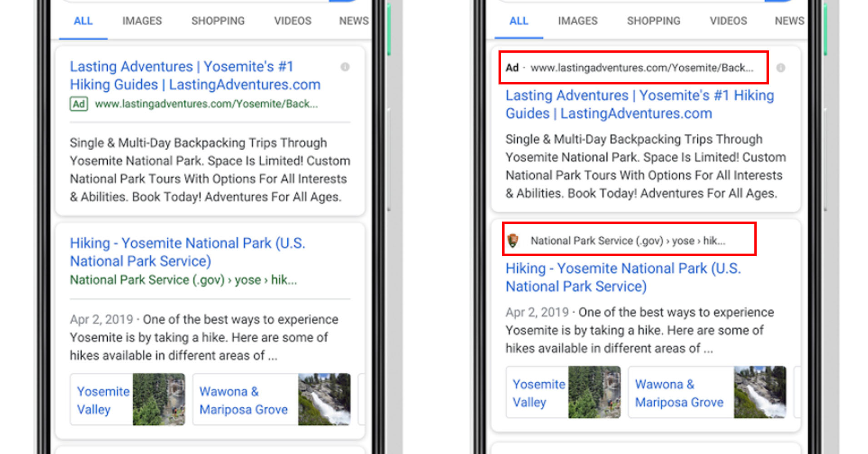
Task: Click National Park Service favicon on right phone
Action: [513, 240]
